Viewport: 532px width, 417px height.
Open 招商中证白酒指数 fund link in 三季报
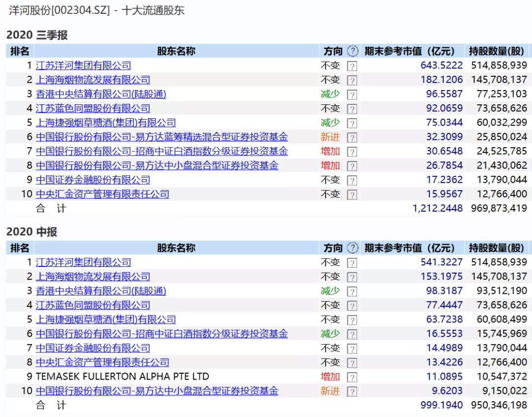162,151
